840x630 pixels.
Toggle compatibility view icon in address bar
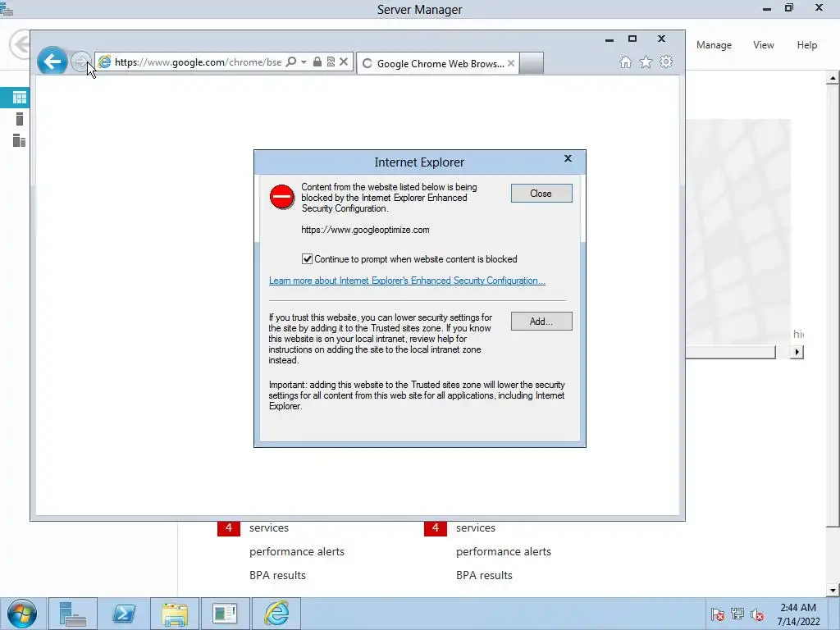331,62
